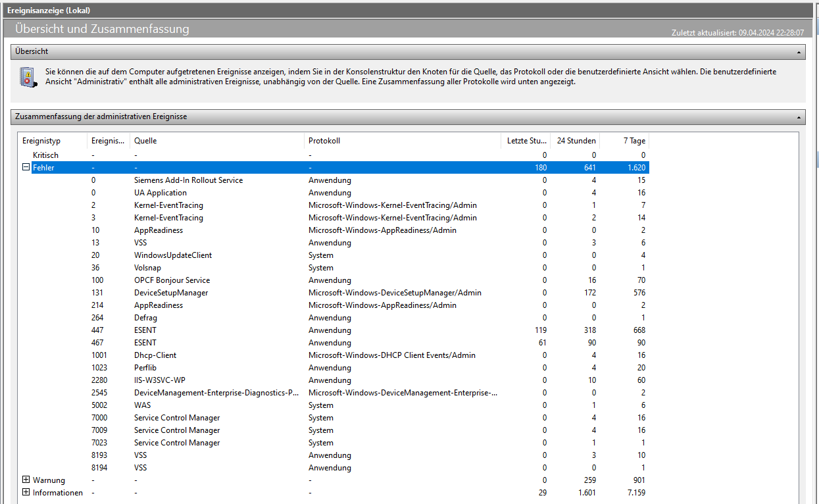Viewport: 819px width, 504px height.
Task: Select the Warnung row label
Action: tap(48, 480)
